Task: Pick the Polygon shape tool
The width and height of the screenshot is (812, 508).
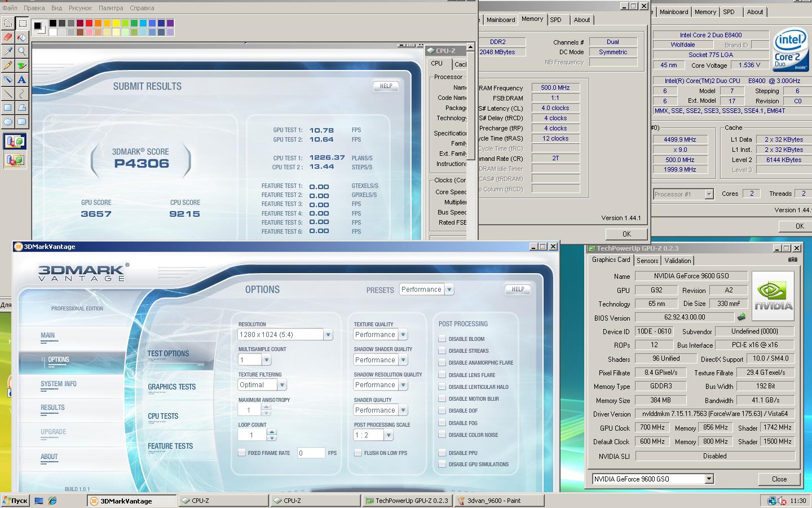Action: pyautogui.click(x=22, y=108)
